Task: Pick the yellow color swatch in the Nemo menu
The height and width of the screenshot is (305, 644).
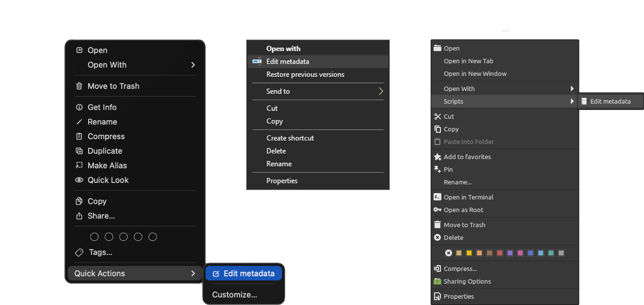Action: [x=469, y=253]
